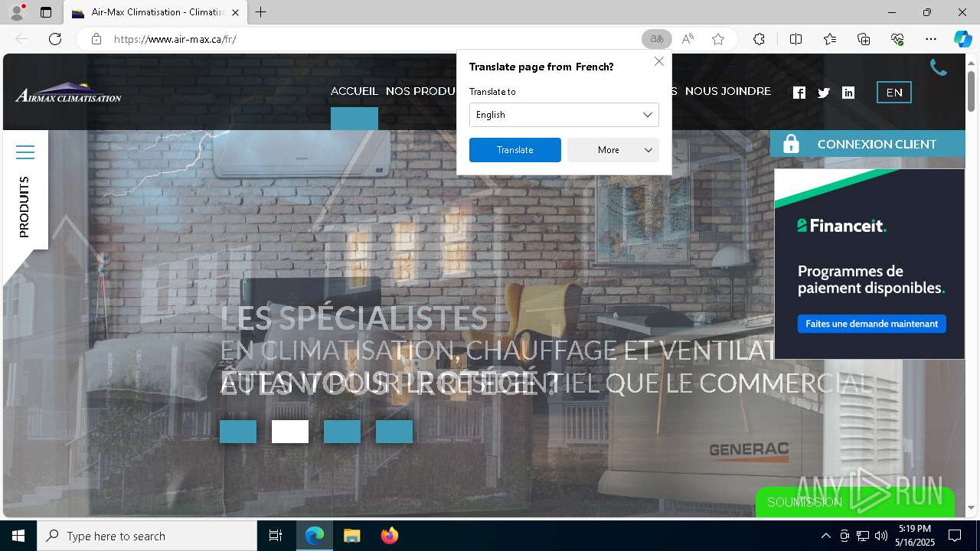Open the Financeit advertisement banner
The height and width of the screenshot is (551, 980).
pyautogui.click(x=870, y=263)
